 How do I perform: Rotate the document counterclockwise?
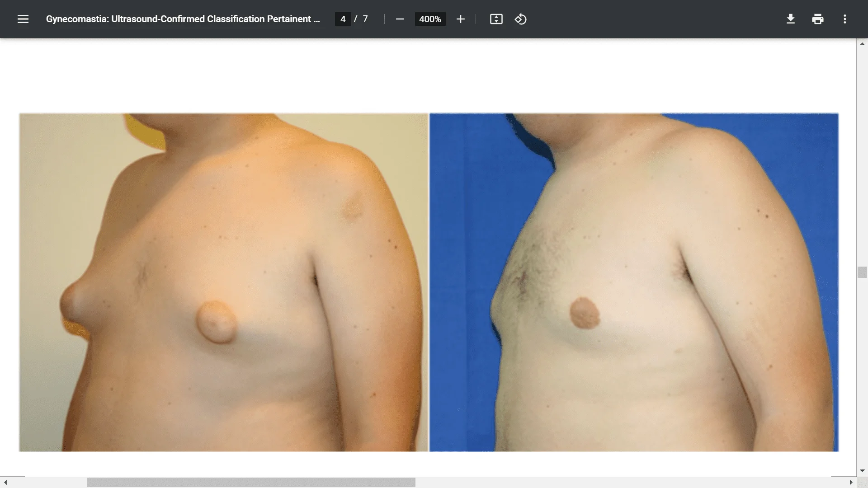(x=520, y=19)
